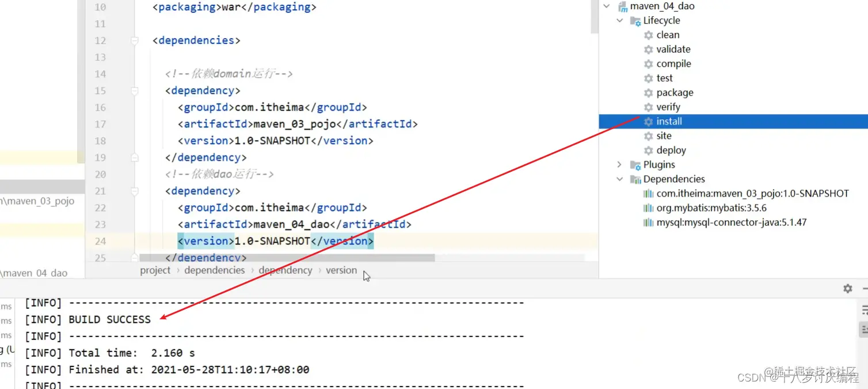Click 1.0-SNAPSHOT version text on line 18
This screenshot has height=389, width=868.
pos(272,141)
